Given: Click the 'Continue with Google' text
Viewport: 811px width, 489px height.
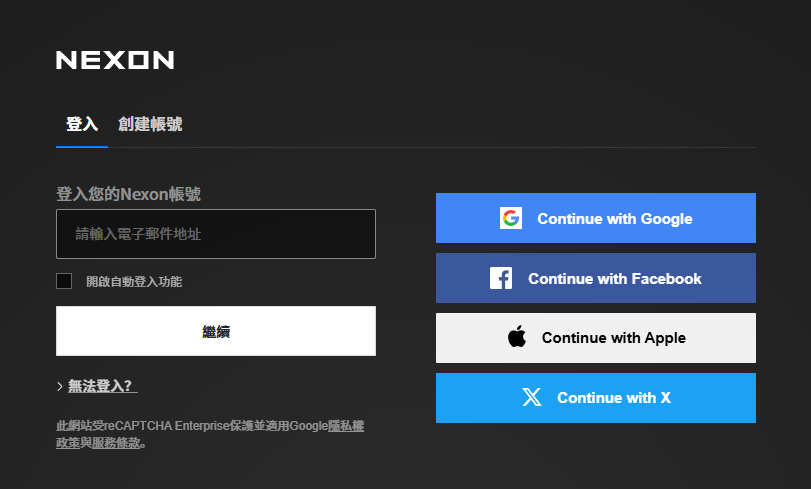Looking at the screenshot, I should coord(615,218).
